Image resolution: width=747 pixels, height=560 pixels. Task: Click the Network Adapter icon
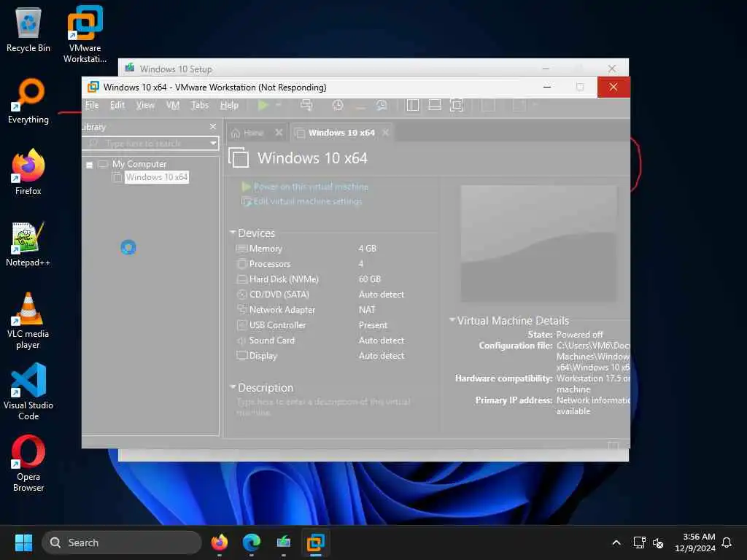point(242,309)
